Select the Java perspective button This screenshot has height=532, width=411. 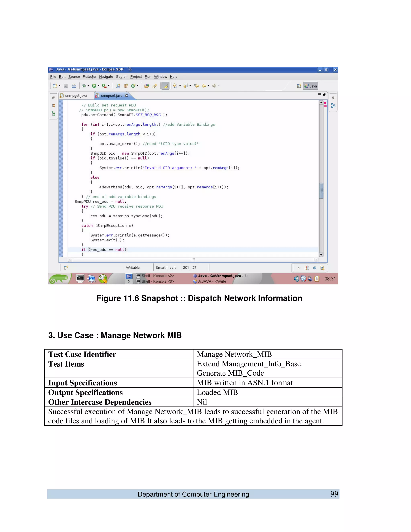[310, 86]
